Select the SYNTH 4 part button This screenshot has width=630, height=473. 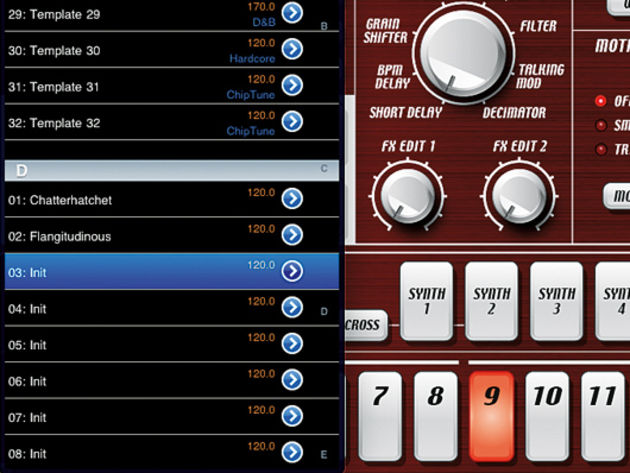612,301
